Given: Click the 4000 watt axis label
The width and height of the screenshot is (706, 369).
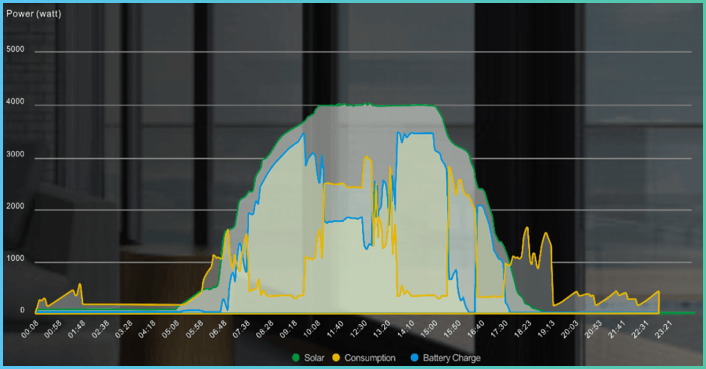Looking at the screenshot, I should point(15,102).
